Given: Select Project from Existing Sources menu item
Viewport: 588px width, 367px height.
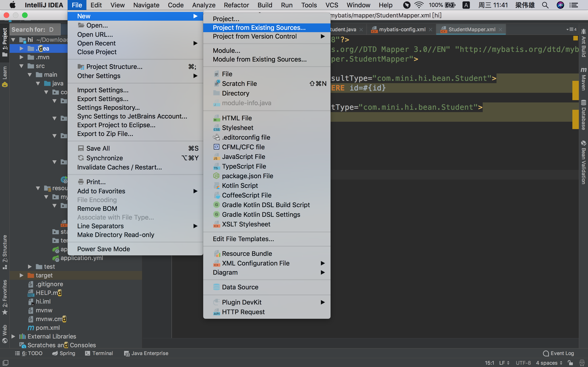Looking at the screenshot, I should (x=259, y=28).
